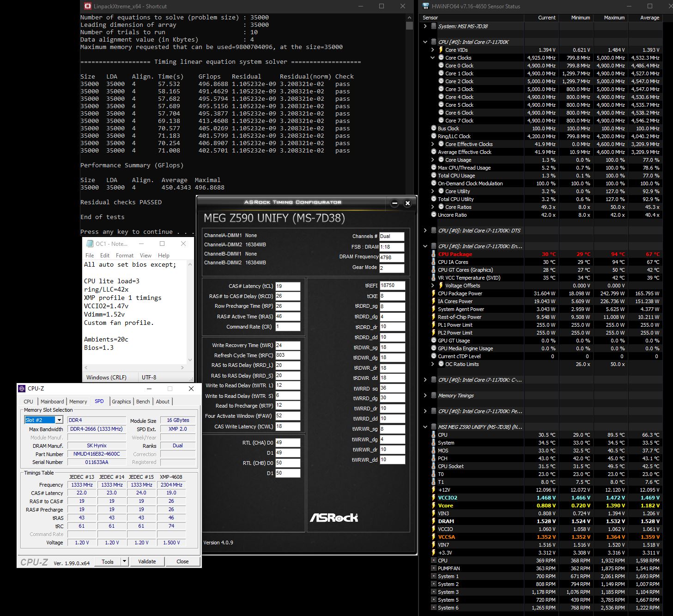Click the PL1 Power Limit bolt icon

[x=433, y=325]
